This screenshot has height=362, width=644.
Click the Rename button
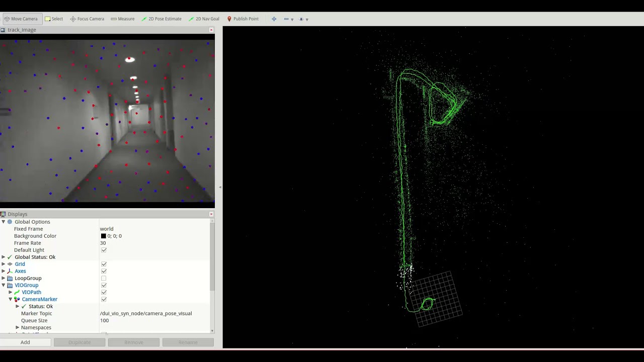(x=188, y=342)
